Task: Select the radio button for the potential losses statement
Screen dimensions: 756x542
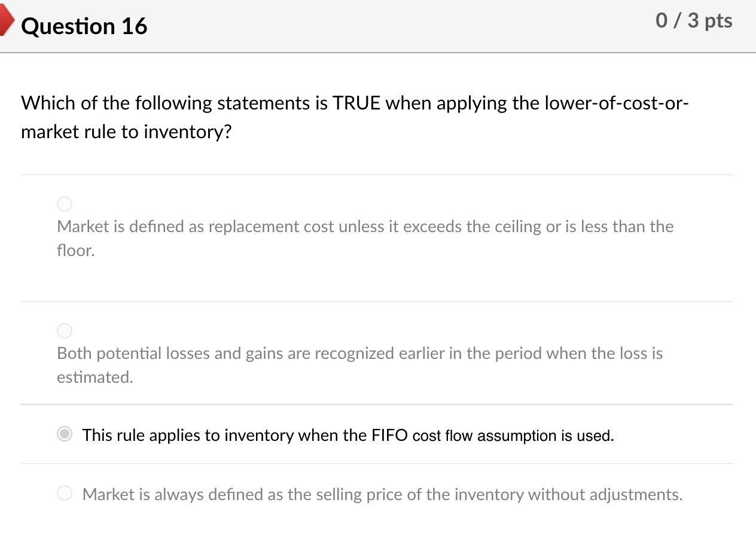Action: (64, 330)
